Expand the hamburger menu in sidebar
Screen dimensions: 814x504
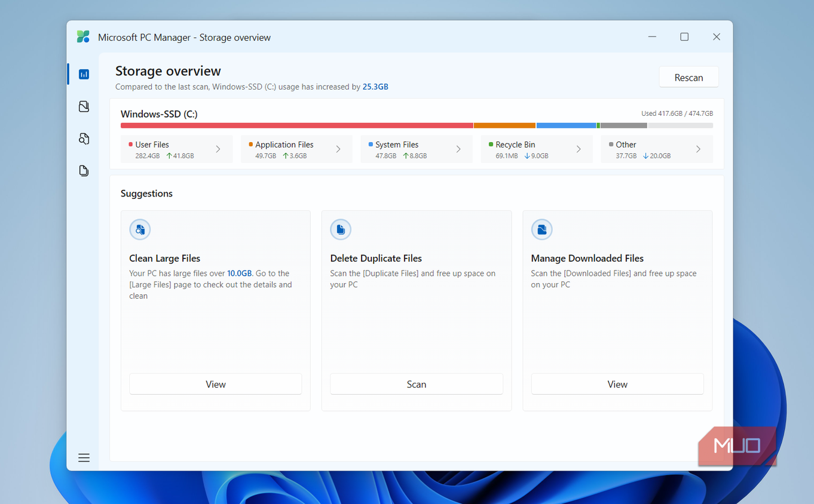(x=84, y=458)
